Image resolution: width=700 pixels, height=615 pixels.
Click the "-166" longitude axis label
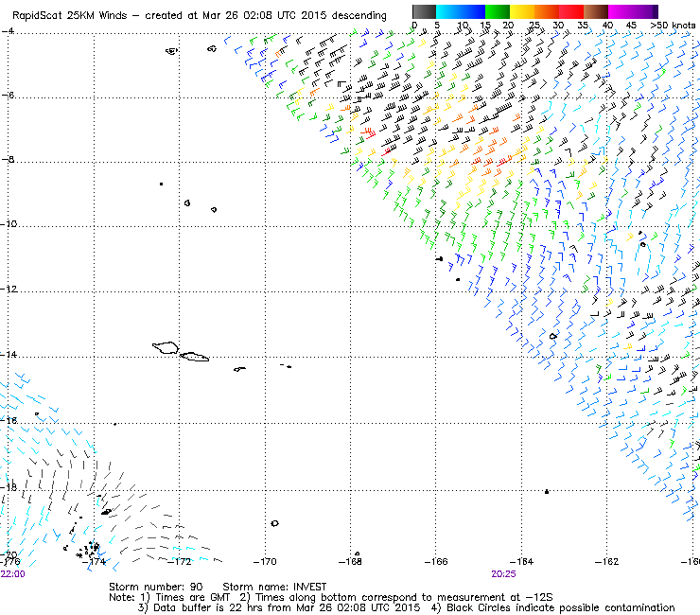pyautogui.click(x=436, y=562)
